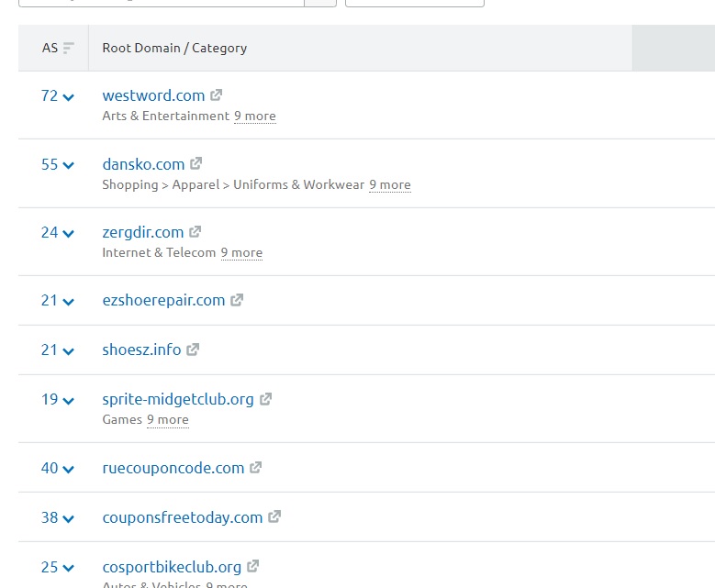Click Shopping > Apparel > Uniforms & Workwear text
This screenshot has width=715, height=588.
(233, 184)
